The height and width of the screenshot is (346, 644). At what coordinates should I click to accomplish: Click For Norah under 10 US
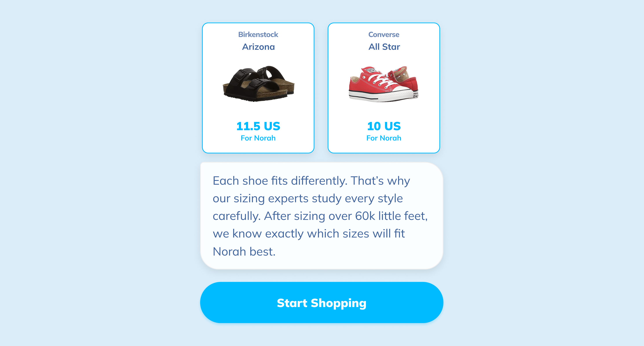384,138
